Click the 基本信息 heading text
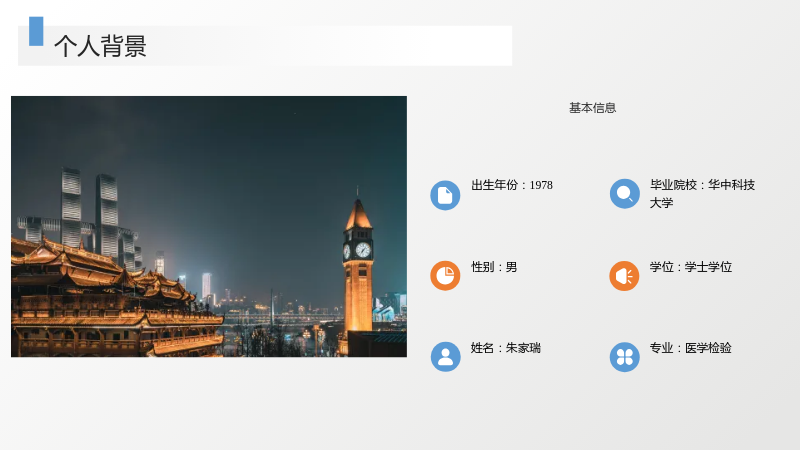Screen dimensions: 800x450 tap(592, 108)
